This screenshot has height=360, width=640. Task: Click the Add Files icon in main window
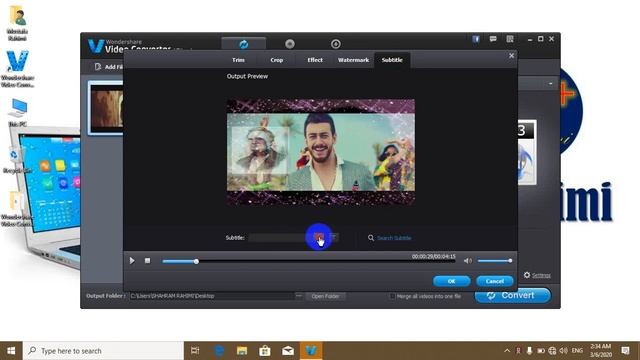pyautogui.click(x=98, y=67)
